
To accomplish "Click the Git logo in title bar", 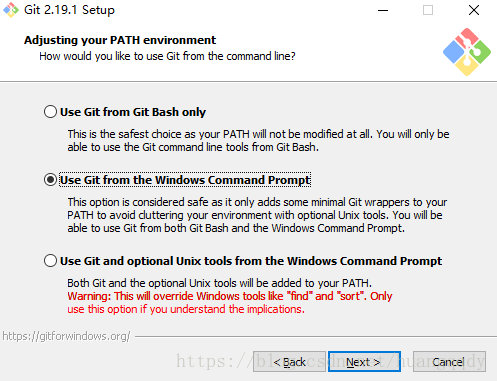I will (11, 10).
